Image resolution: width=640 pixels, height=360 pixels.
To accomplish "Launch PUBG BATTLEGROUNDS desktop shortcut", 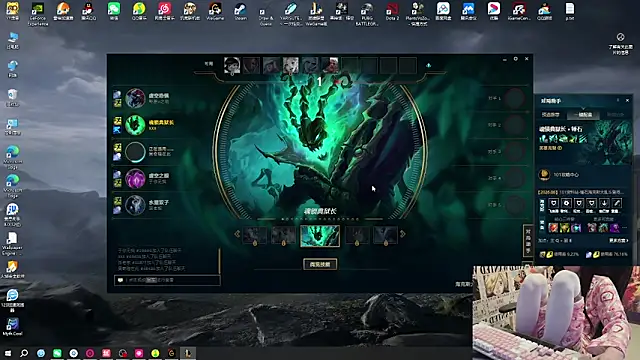I will [x=367, y=13].
